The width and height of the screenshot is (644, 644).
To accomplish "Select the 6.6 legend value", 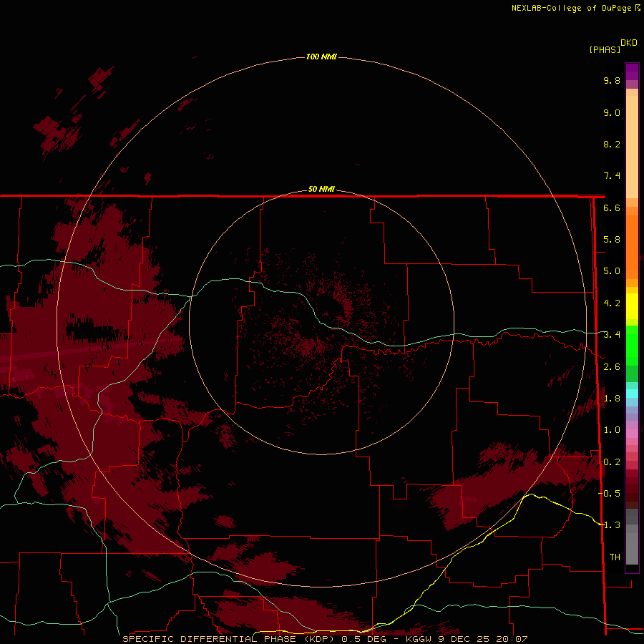I will pyautogui.click(x=612, y=208).
